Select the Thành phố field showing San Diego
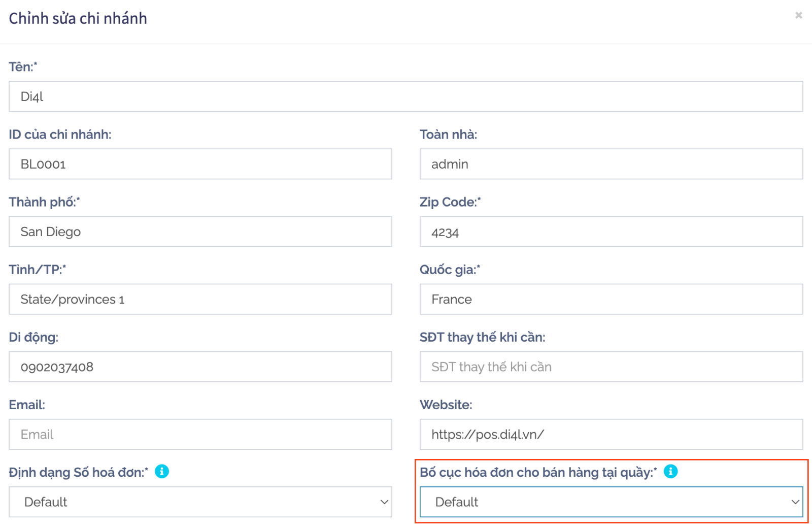 (x=200, y=232)
